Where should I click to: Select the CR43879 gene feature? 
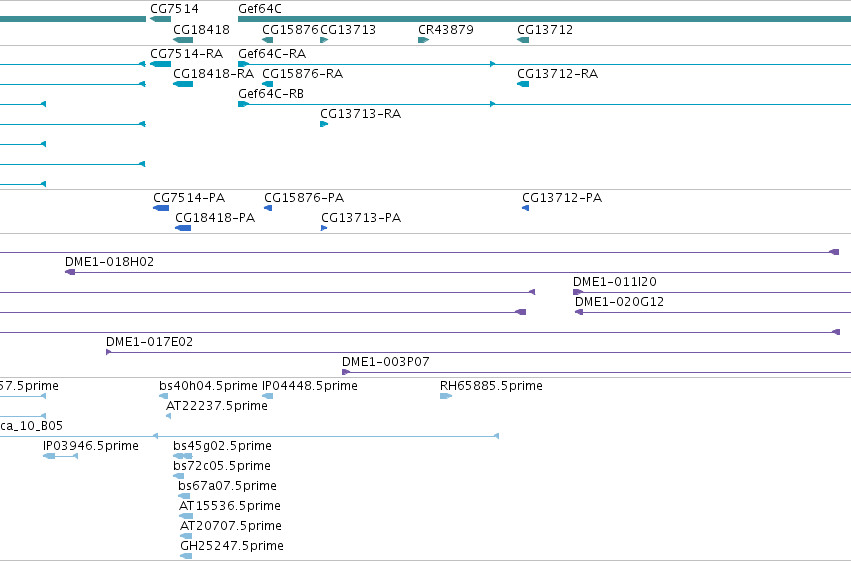pyautogui.click(x=423, y=40)
